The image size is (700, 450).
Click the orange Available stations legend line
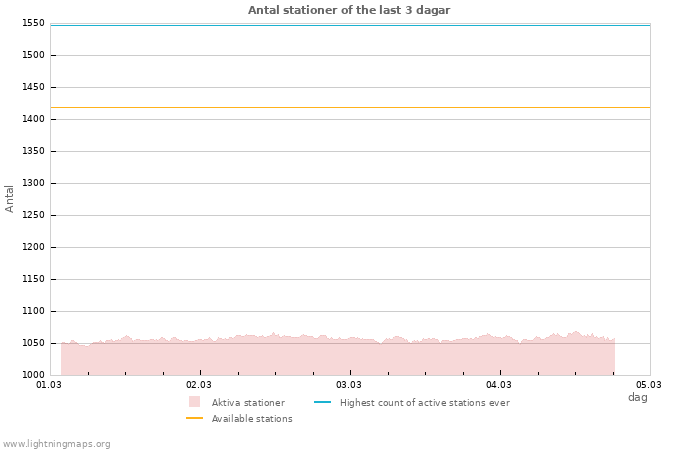pyautogui.click(x=194, y=418)
